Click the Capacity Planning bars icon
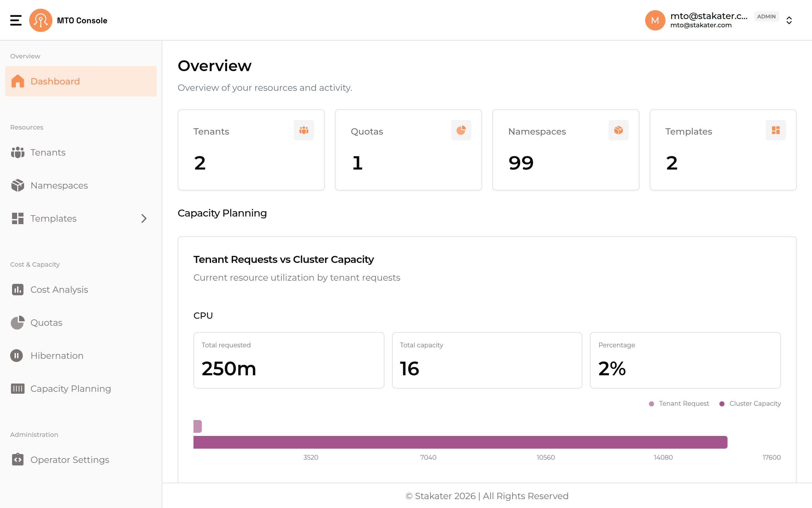This screenshot has height=508, width=812. coord(17,389)
